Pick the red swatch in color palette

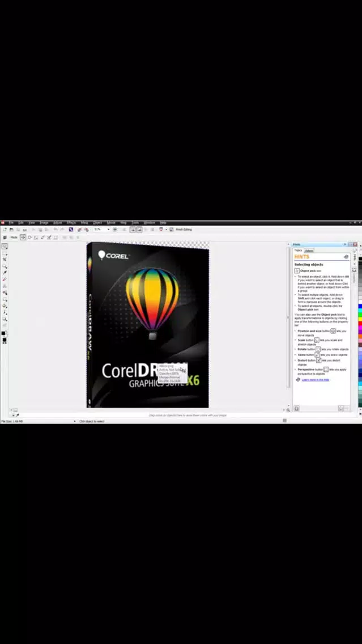tap(360, 323)
